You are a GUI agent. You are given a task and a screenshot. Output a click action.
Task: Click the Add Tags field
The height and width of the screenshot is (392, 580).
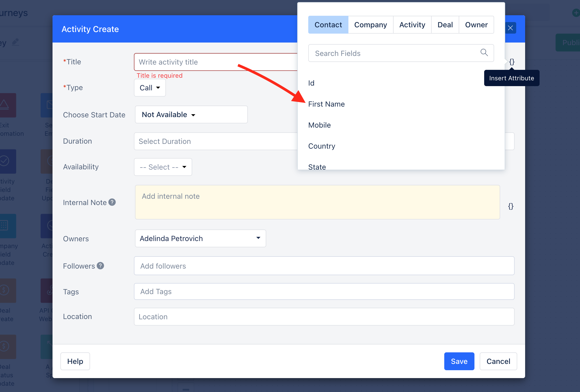pos(324,291)
